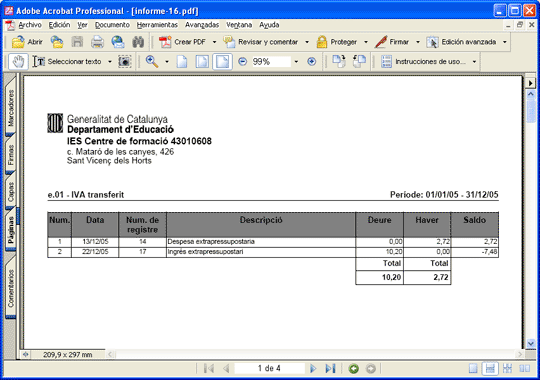Viewport: 540px width, 380px height.
Task: Open the Firmar dropdown arrow
Action: pyautogui.click(x=418, y=42)
